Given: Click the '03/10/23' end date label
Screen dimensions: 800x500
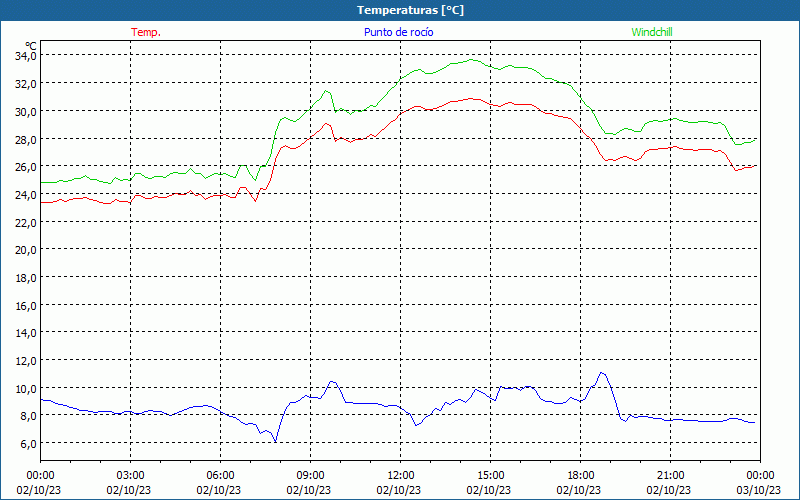Looking at the screenshot, I should (759, 490).
